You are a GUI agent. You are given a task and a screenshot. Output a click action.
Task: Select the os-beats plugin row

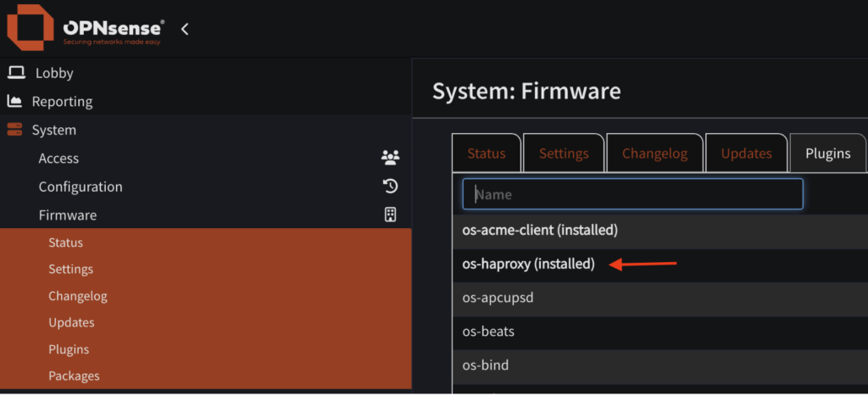tap(659, 332)
